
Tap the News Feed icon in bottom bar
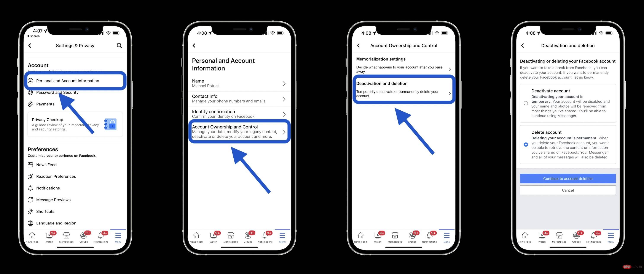pos(32,237)
